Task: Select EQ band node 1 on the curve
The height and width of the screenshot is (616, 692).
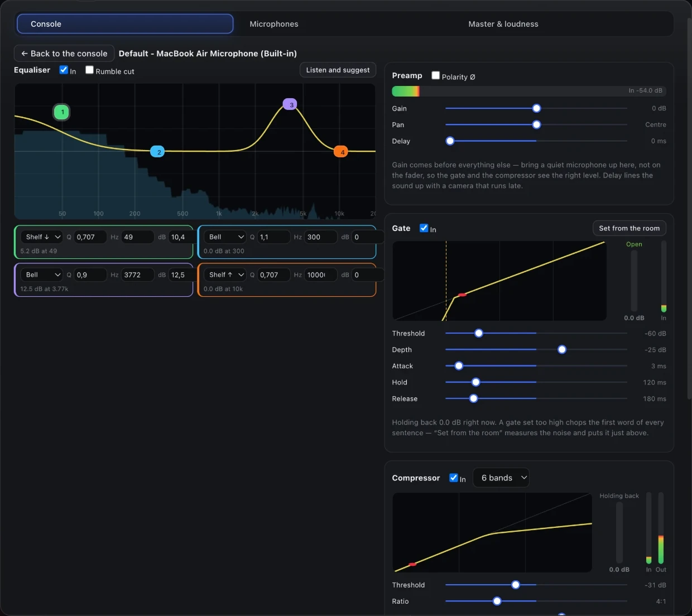Action: (x=62, y=112)
